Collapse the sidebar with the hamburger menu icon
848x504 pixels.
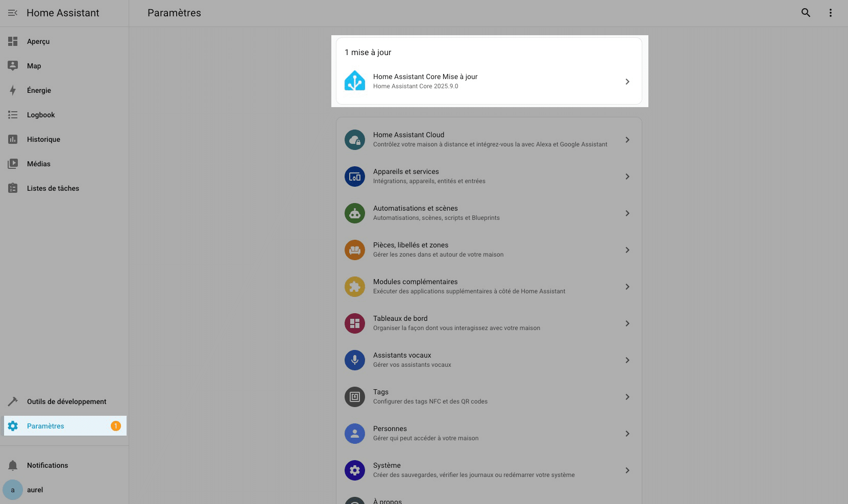pos(13,13)
